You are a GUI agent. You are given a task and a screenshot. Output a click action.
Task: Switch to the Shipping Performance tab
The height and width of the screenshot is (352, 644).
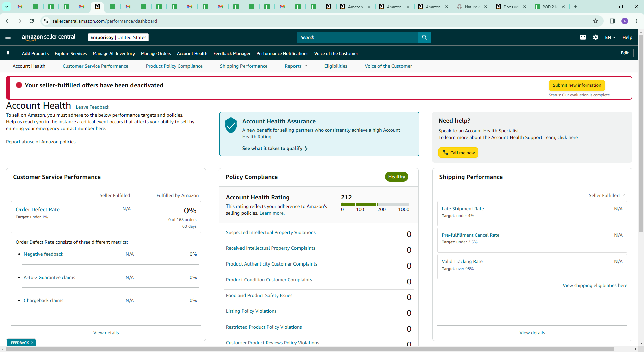[244, 66]
